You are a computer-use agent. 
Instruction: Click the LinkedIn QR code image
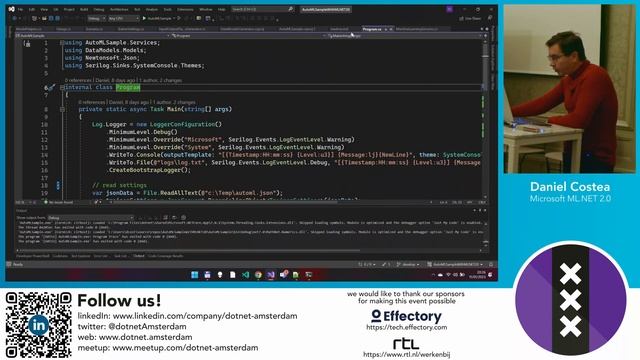coord(38,325)
